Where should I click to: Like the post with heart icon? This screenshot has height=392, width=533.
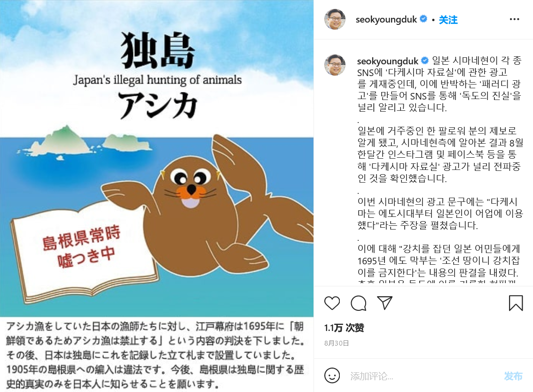coord(332,303)
